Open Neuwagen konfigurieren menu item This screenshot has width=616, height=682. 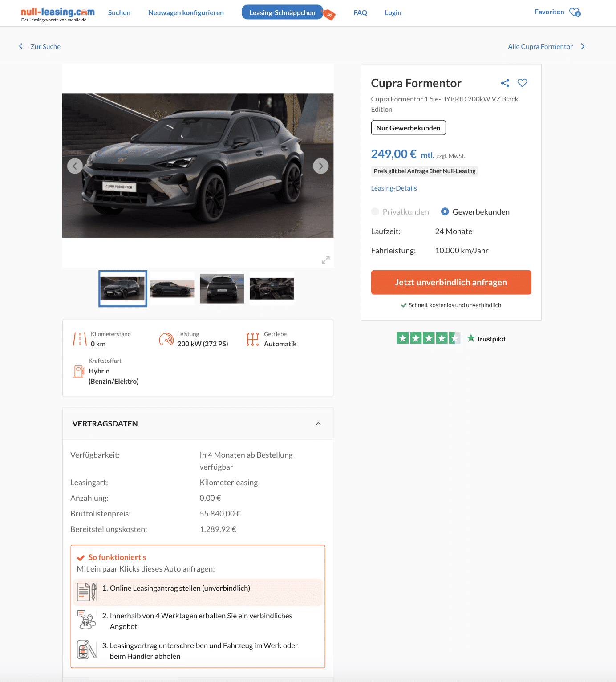[x=186, y=12]
